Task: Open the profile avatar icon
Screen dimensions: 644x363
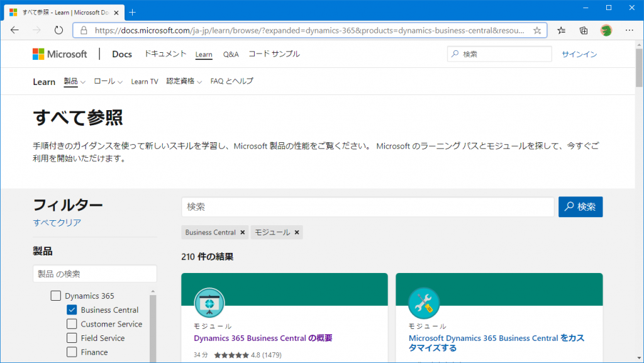Action: pyautogui.click(x=606, y=30)
